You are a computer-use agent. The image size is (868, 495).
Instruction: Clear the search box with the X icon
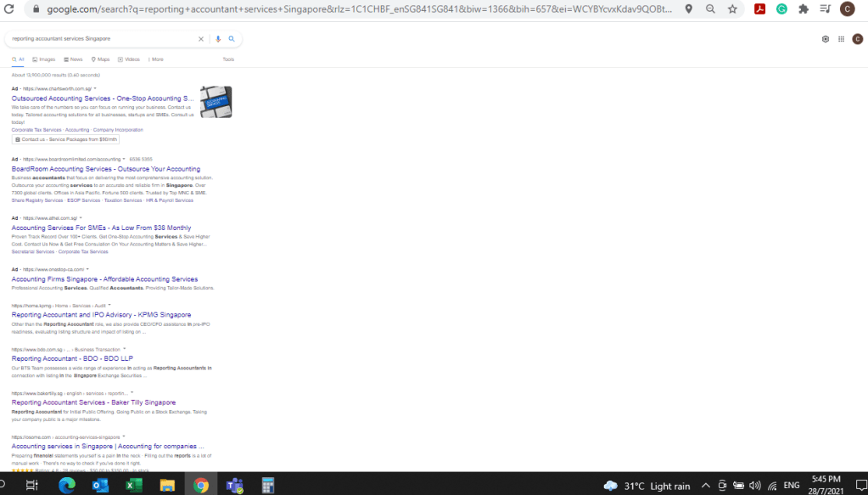201,39
